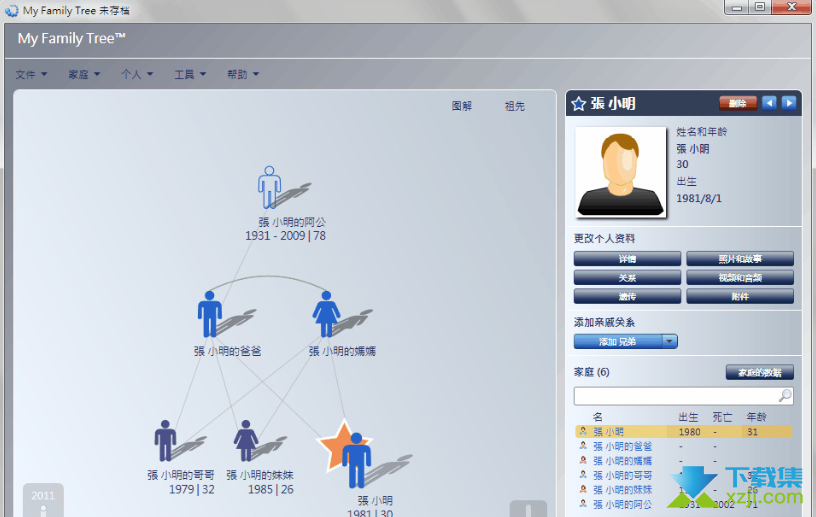816x517 pixels.
Task: Open the 关系 relationships button
Action: click(x=627, y=278)
